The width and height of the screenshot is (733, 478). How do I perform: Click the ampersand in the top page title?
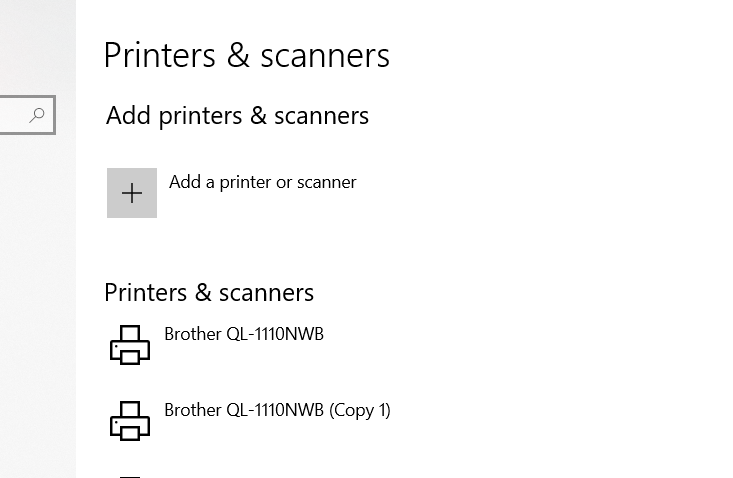click(238, 56)
